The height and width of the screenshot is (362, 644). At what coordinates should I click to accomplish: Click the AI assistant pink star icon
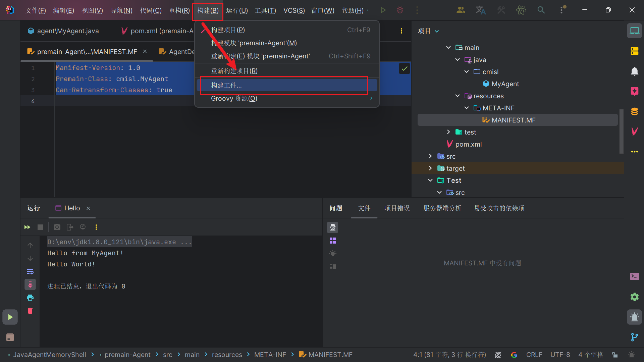pyautogui.click(x=634, y=91)
